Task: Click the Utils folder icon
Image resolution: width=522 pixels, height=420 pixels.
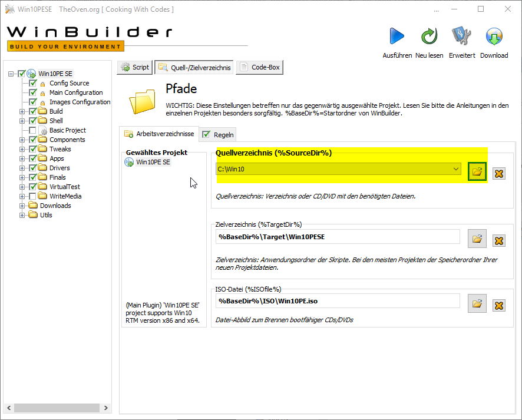Action: (x=32, y=214)
